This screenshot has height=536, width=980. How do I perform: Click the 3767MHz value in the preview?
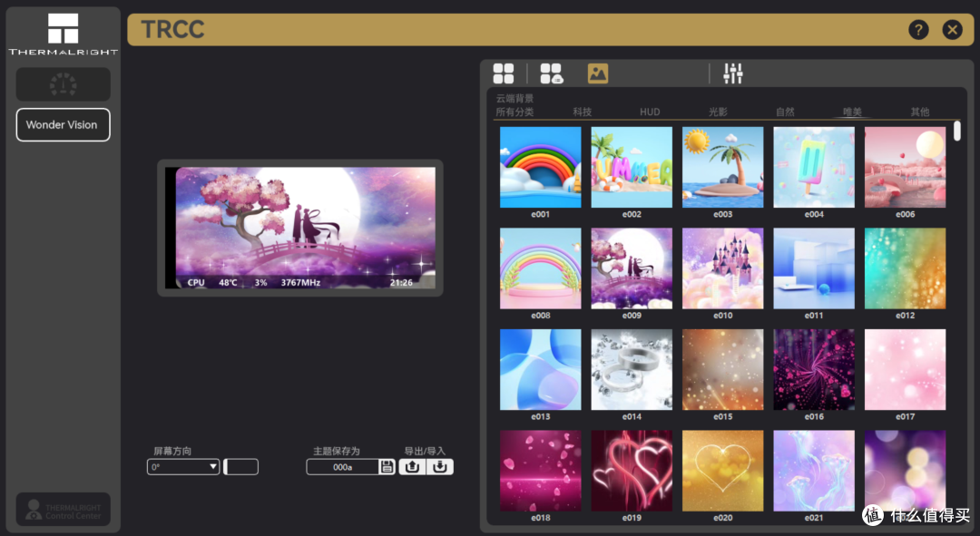(x=300, y=282)
